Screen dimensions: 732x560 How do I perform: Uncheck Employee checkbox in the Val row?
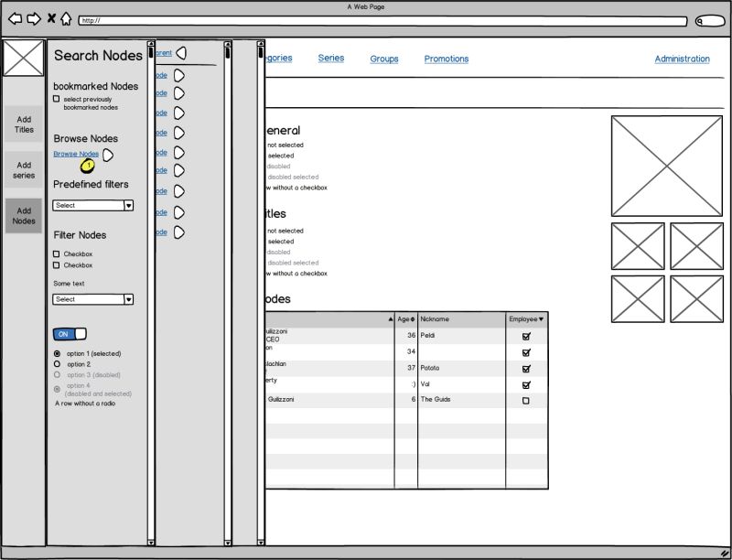[526, 385]
